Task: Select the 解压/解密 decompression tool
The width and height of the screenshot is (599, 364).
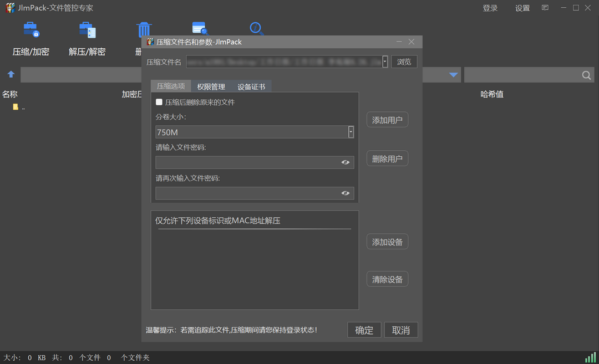Action: tap(86, 38)
